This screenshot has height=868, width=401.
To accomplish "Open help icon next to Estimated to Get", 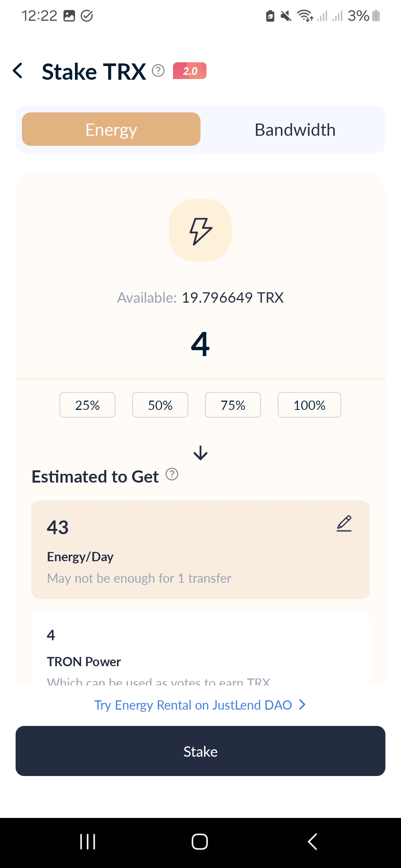I will coord(172,474).
